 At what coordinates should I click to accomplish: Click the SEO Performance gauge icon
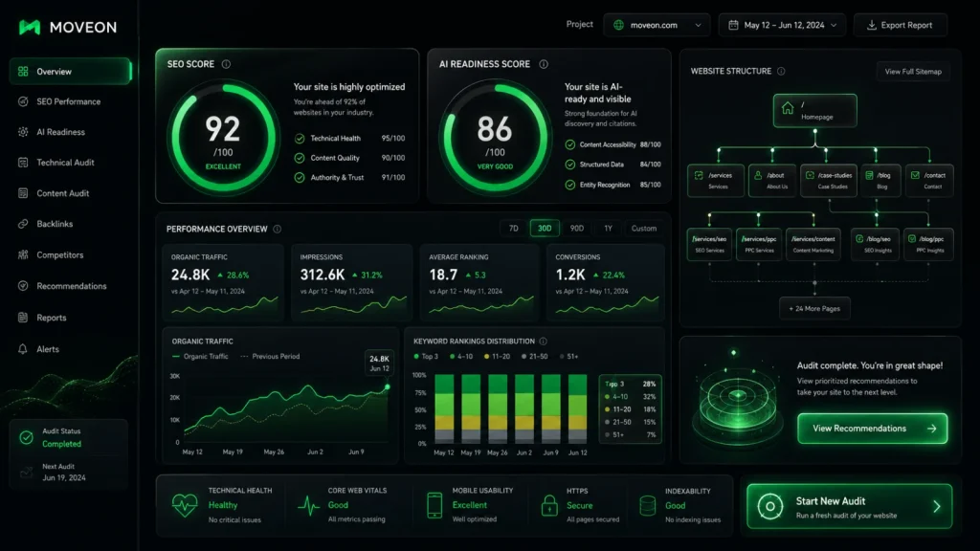point(23,101)
